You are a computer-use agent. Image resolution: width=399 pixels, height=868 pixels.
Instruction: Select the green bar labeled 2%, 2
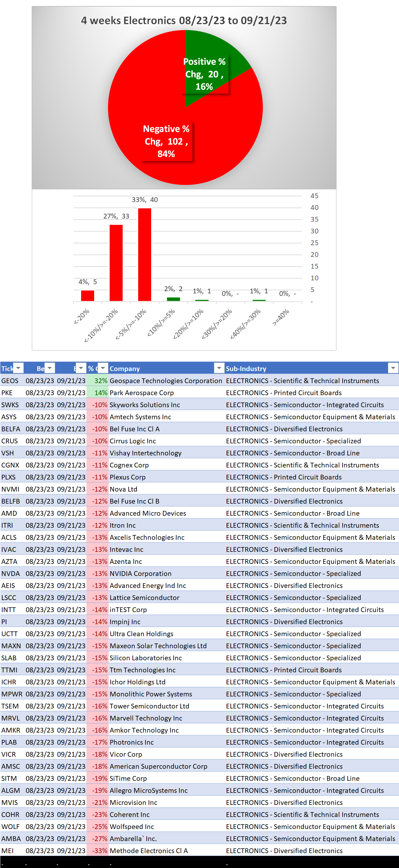point(173,299)
